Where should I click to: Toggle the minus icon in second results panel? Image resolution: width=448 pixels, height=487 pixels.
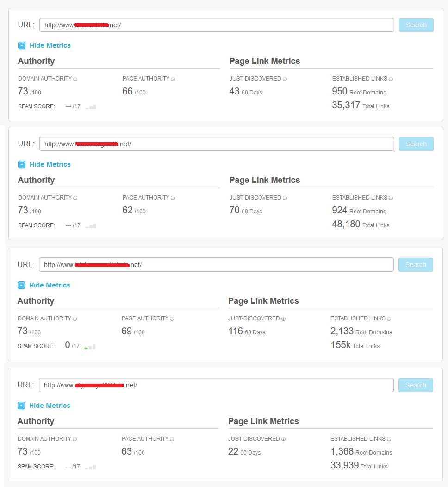click(22, 164)
